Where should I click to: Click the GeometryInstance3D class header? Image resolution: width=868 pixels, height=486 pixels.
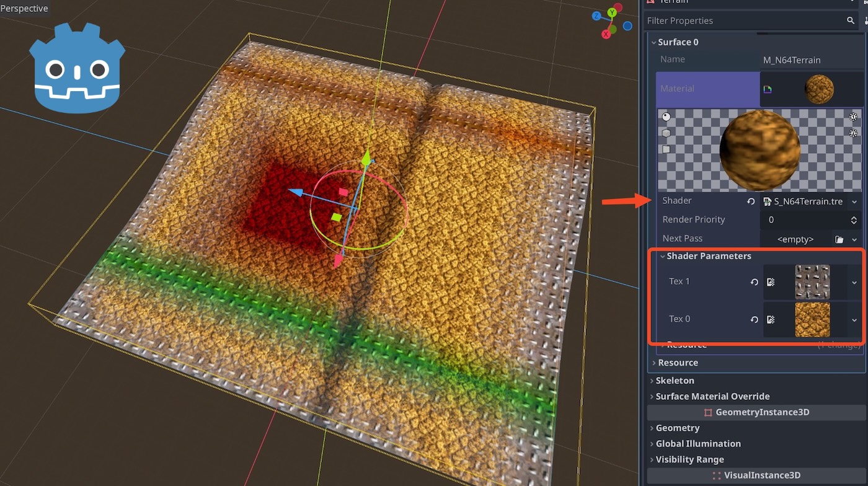756,412
